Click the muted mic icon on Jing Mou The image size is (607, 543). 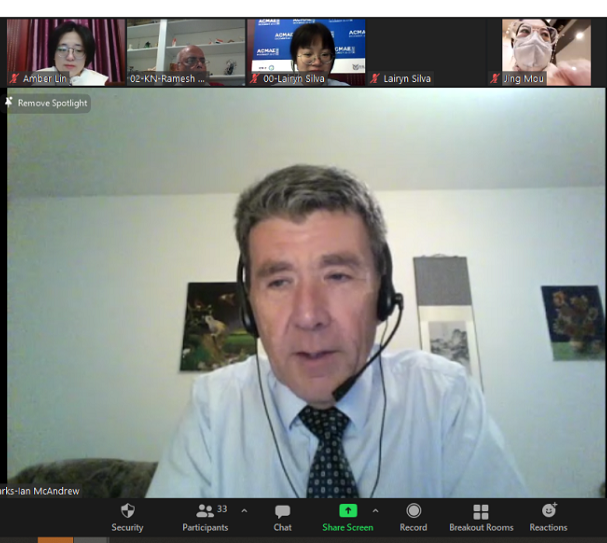494,78
